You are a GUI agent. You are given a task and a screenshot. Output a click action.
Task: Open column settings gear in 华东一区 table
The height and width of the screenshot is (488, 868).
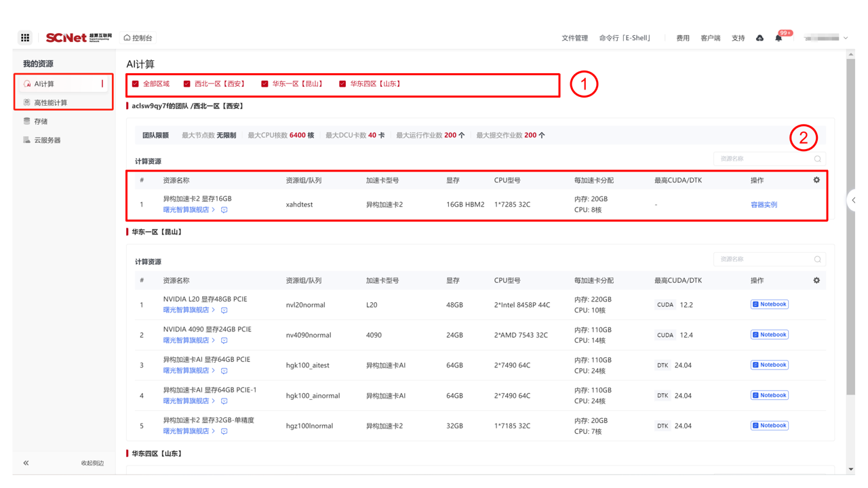coord(816,281)
